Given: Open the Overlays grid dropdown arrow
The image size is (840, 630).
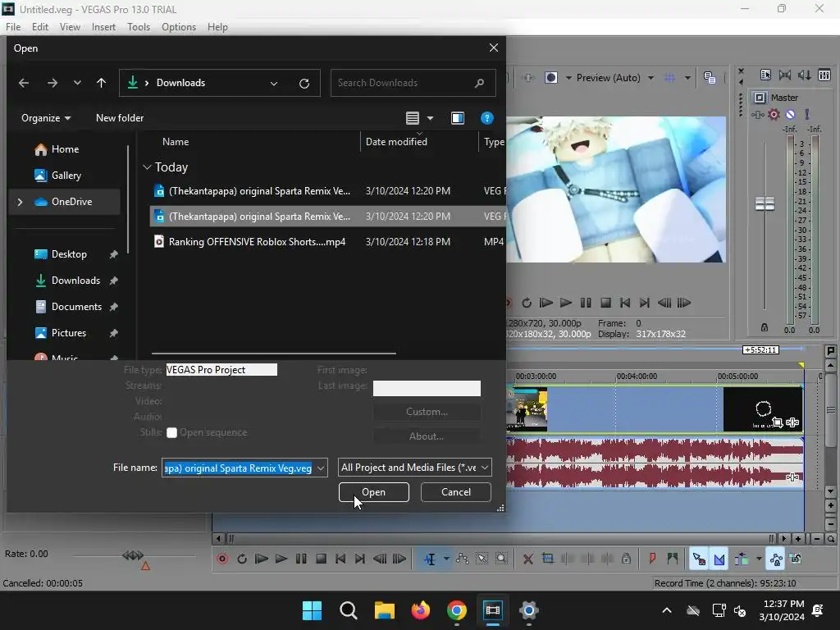Looking at the screenshot, I should click(x=687, y=78).
